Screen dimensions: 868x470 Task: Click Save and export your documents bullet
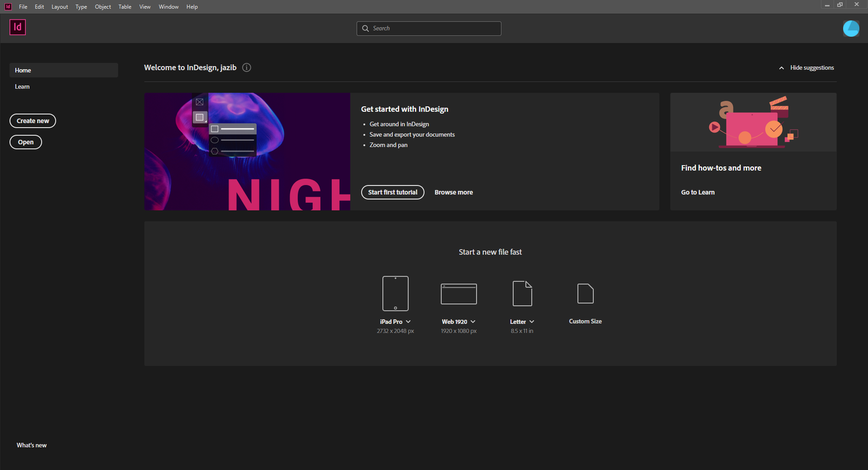click(x=412, y=134)
